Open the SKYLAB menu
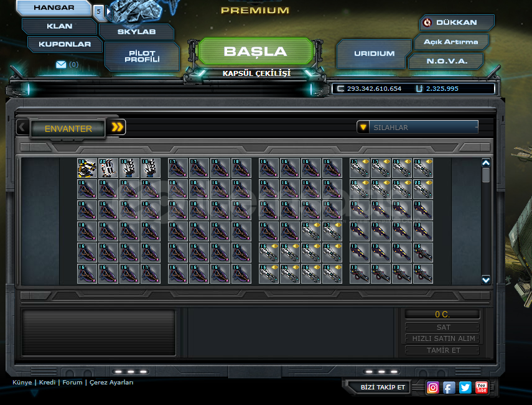 [136, 32]
